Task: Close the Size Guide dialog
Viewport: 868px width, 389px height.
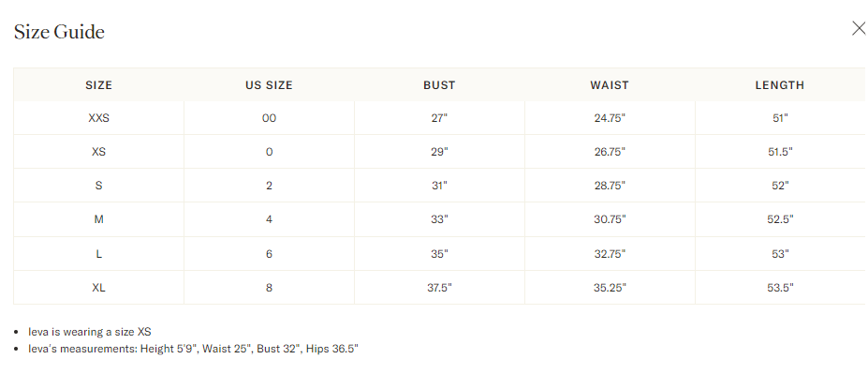Action: pos(859,28)
